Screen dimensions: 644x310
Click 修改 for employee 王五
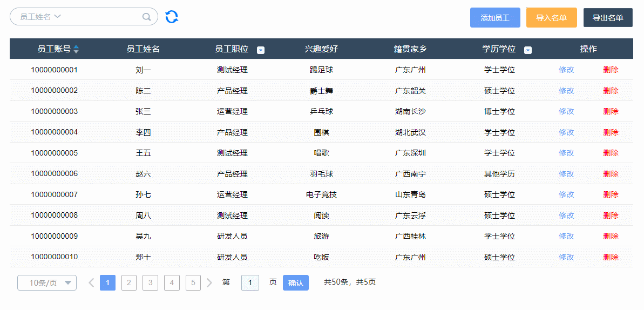[566, 153]
